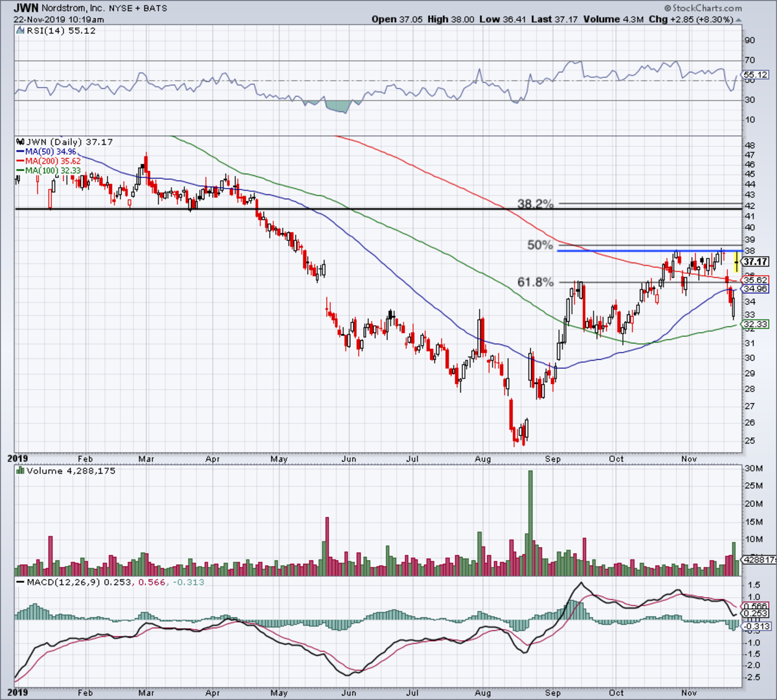Click the 37.17 last price tag on the price axis
777x700 pixels.
tap(756, 262)
